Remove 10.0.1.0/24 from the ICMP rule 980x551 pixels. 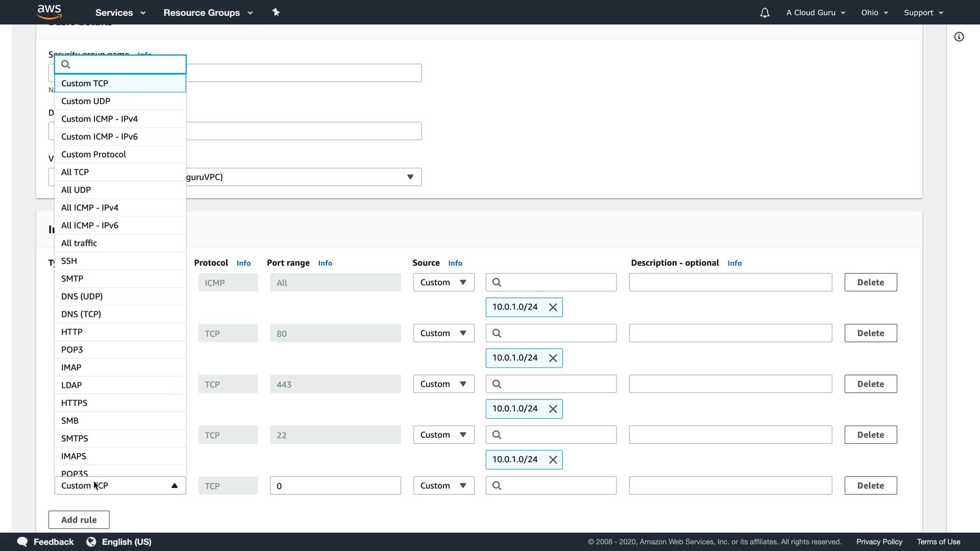pos(553,307)
